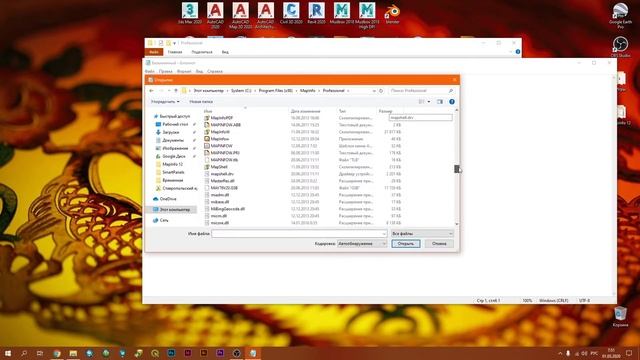The image size is (640, 360).
Task: Open Notepad Файл menu
Action: pos(149,71)
